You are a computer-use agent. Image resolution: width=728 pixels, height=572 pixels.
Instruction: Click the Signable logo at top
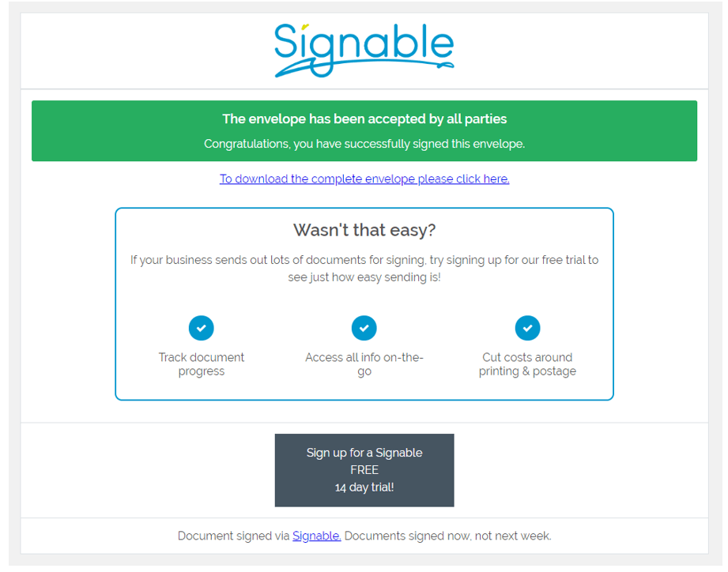pos(364,50)
